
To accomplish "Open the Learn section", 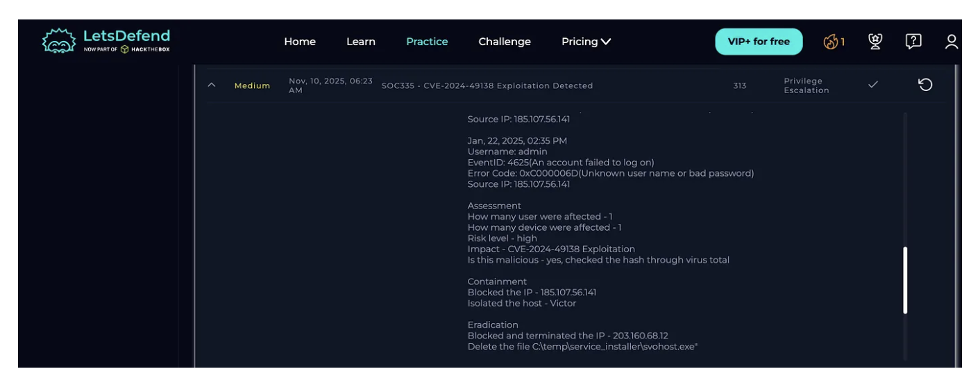I will (361, 42).
